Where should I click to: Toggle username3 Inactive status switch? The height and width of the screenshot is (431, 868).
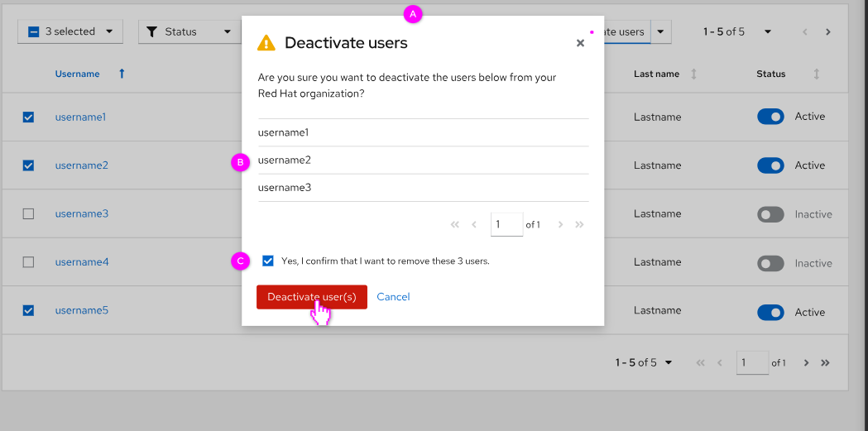770,214
